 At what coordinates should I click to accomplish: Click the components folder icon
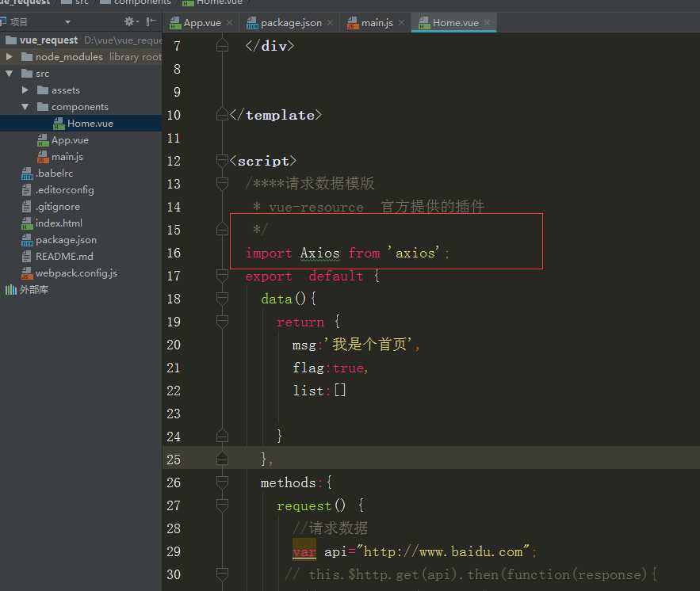tap(43, 107)
